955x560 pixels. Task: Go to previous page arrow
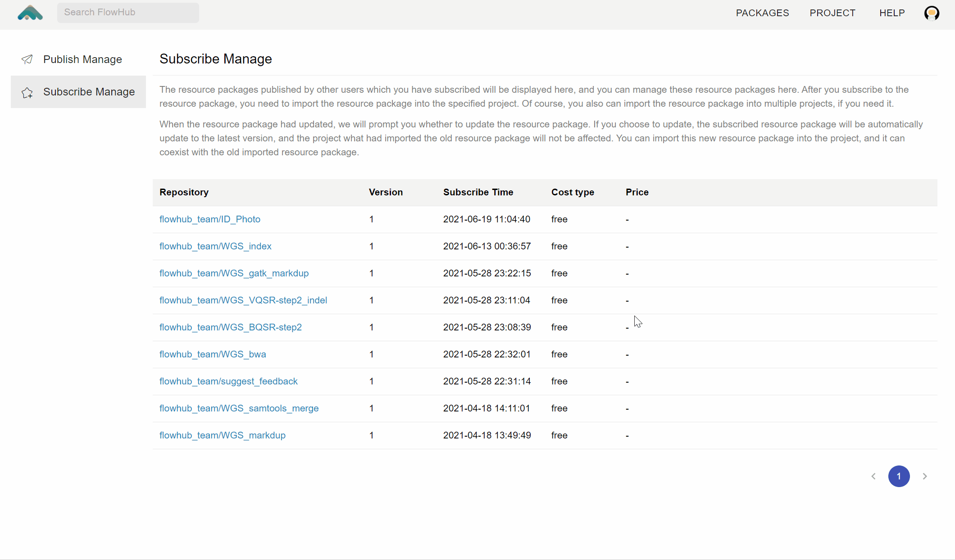873,476
